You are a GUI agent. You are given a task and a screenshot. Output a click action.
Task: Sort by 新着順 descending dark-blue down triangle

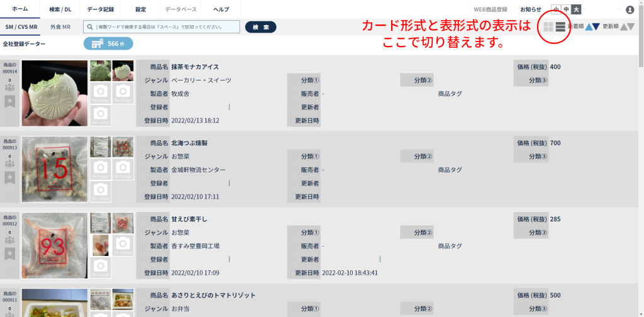(x=596, y=27)
